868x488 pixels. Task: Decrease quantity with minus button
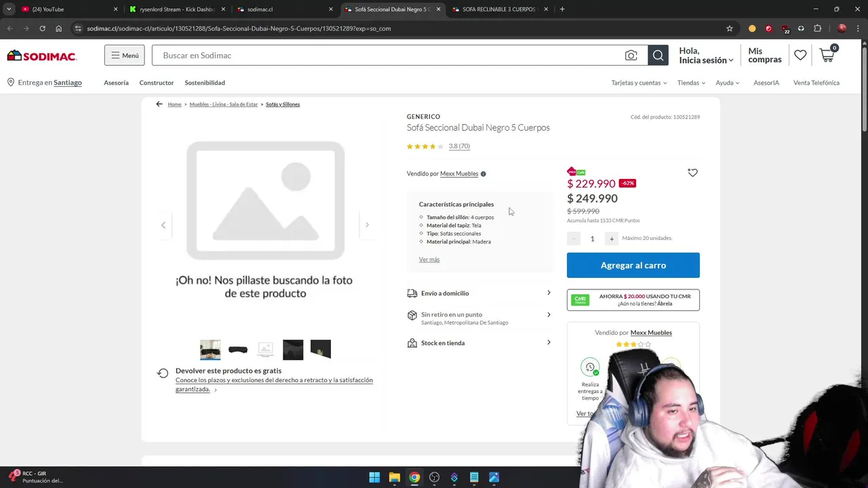pos(574,239)
